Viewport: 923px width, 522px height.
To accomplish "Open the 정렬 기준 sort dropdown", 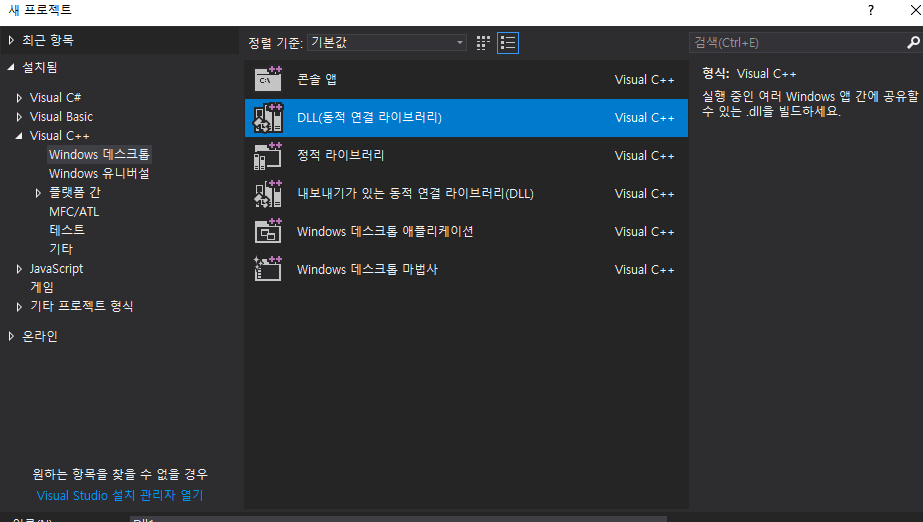I will (387, 42).
